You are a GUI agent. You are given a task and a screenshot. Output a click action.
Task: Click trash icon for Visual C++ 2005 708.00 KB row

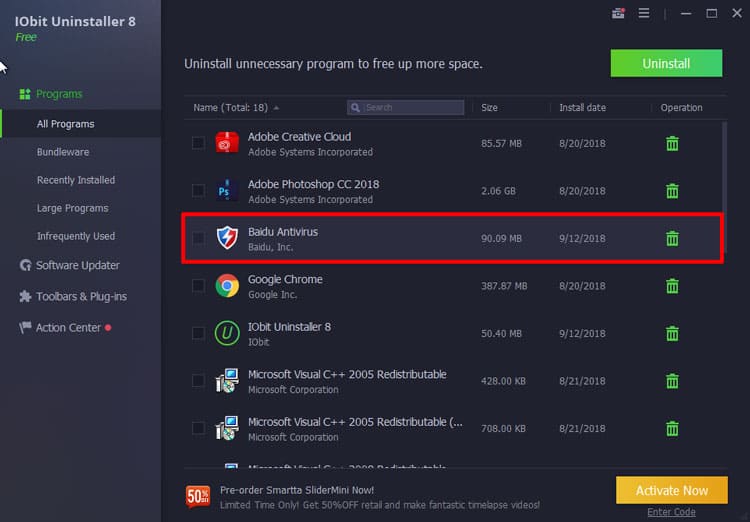[672, 428]
